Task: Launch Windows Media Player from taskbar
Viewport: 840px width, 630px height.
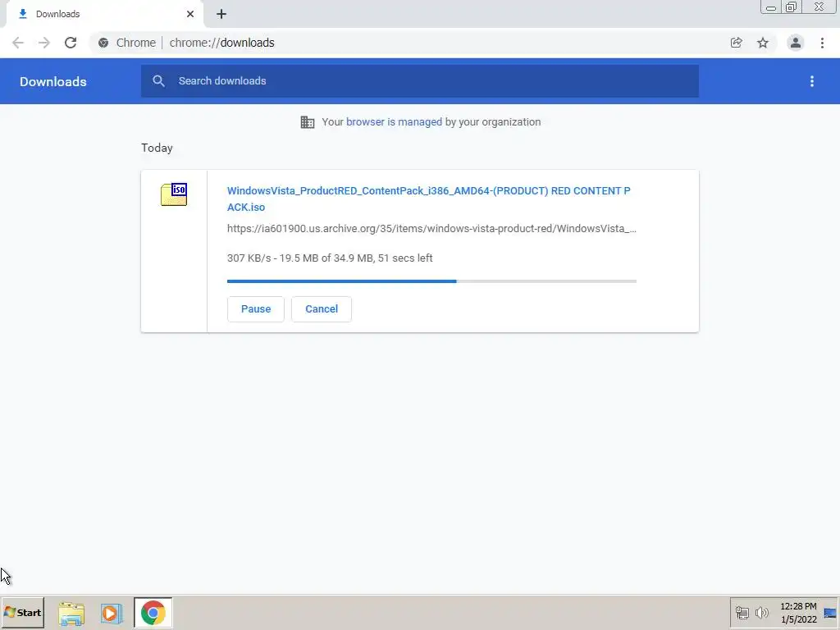Action: (112, 614)
